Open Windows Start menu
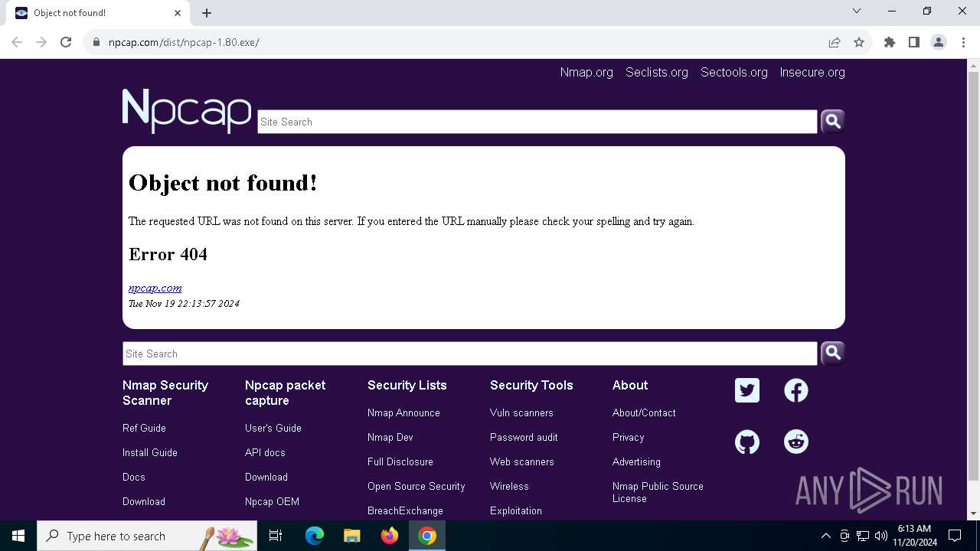This screenshot has width=980, height=551. coord(18,536)
